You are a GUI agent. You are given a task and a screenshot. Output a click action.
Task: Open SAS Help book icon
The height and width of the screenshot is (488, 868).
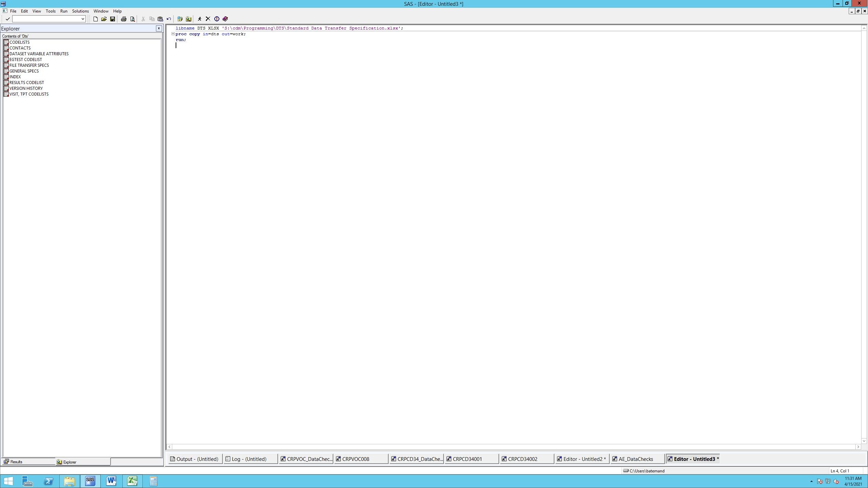[225, 19]
